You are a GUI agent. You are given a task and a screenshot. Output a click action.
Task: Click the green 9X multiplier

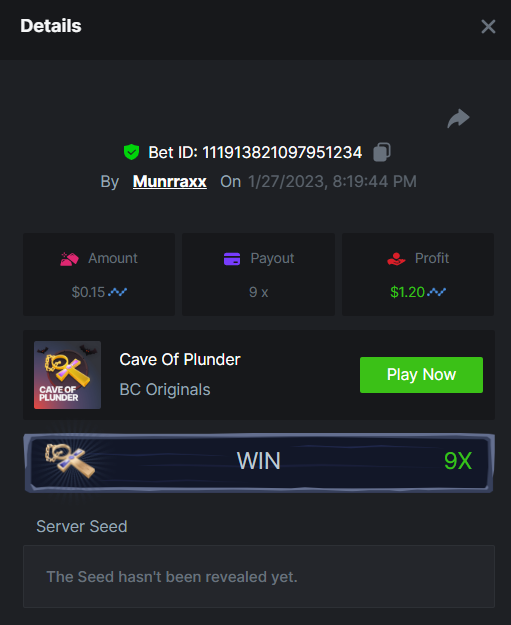click(x=458, y=461)
